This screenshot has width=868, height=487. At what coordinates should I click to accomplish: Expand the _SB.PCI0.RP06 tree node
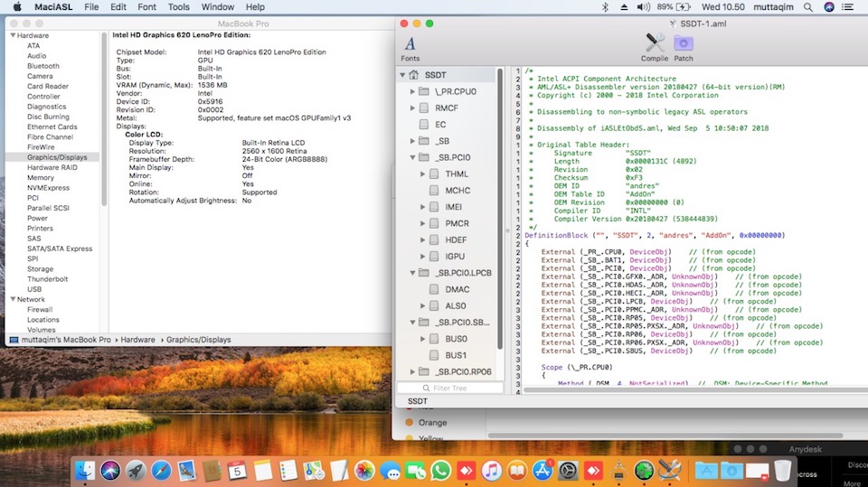coord(413,371)
